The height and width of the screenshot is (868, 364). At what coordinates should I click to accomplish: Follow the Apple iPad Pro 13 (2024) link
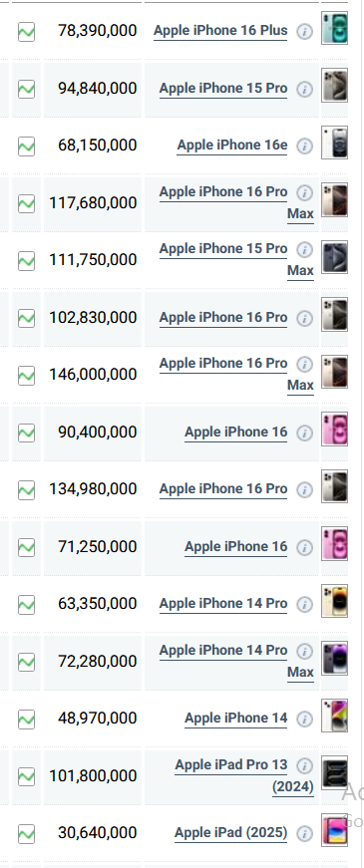(244, 775)
